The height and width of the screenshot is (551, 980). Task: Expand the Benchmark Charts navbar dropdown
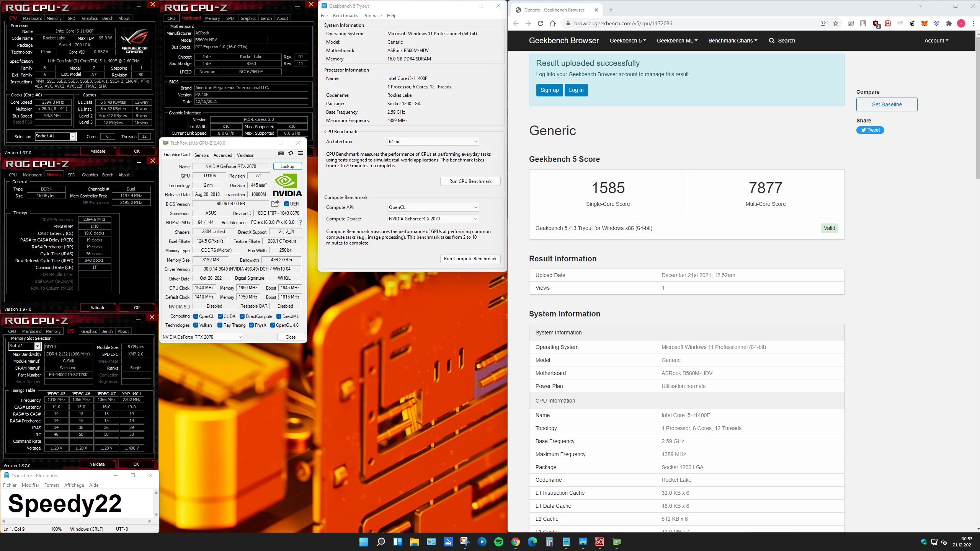tap(733, 41)
